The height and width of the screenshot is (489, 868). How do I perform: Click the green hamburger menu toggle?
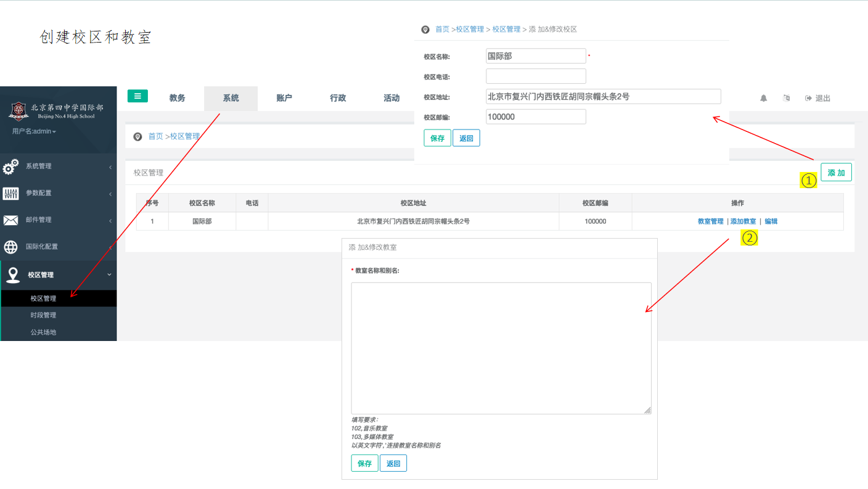(x=137, y=96)
